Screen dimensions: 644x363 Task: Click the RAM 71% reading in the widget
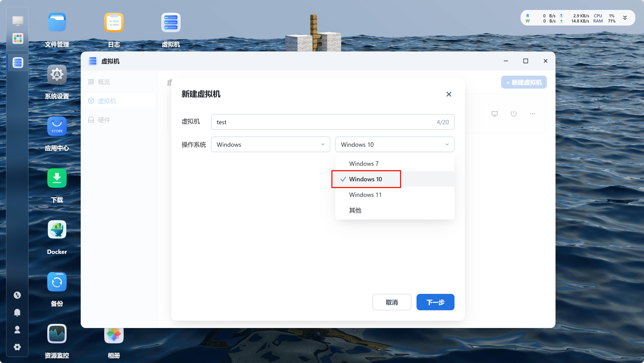pos(604,21)
